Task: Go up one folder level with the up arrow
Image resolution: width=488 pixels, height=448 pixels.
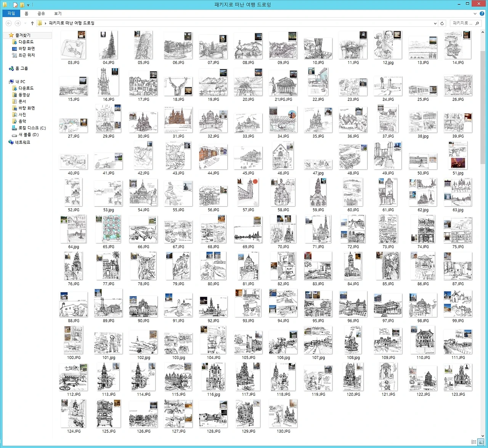Action: pos(32,23)
